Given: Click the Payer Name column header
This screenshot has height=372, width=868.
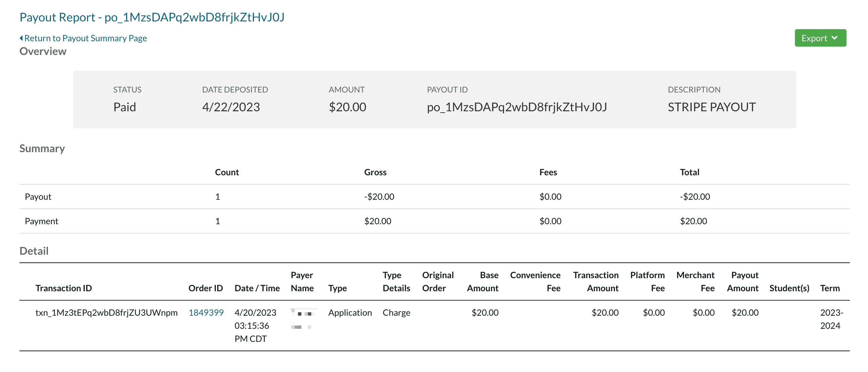Looking at the screenshot, I should tap(302, 282).
